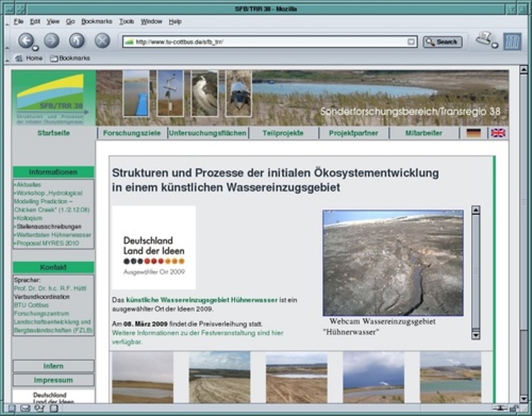Open the dropdown beside the Back button
532x416 pixels.
point(35,48)
